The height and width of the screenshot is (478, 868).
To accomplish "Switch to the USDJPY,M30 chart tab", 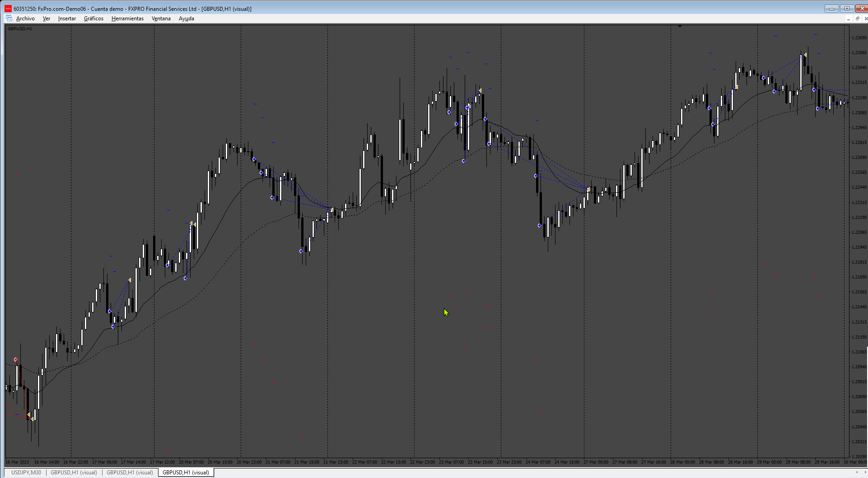I will coord(26,473).
